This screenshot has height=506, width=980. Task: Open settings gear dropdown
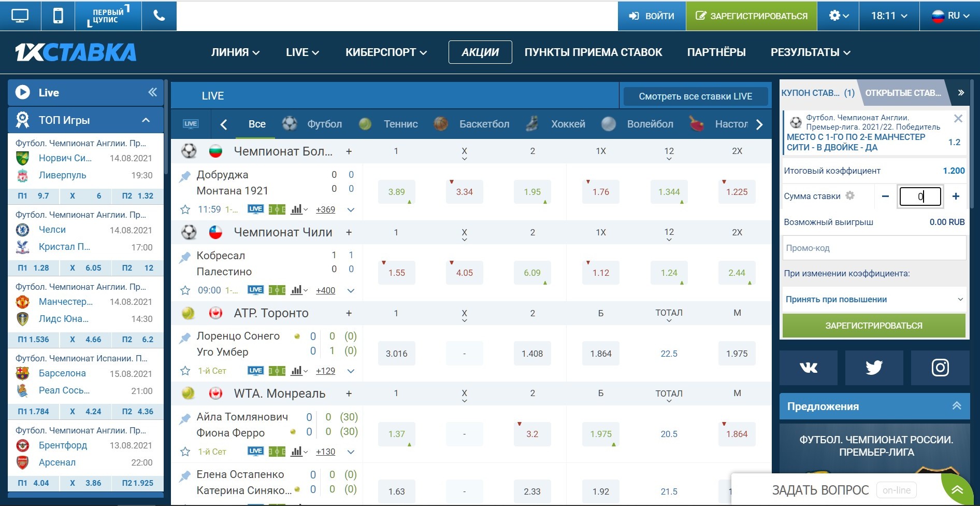[x=839, y=16]
